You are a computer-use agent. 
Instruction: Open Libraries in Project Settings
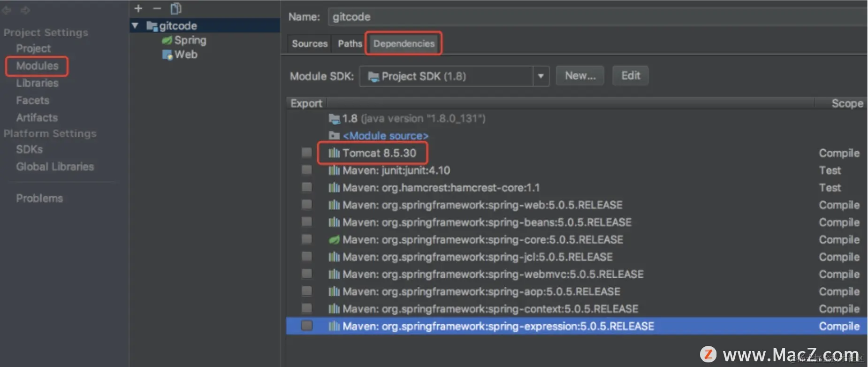tap(37, 83)
